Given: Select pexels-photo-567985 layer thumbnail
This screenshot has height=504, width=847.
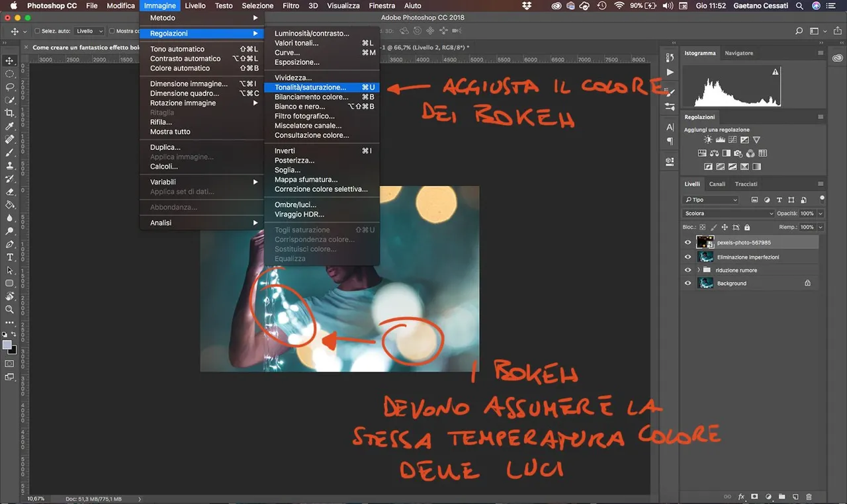Looking at the screenshot, I should point(705,243).
